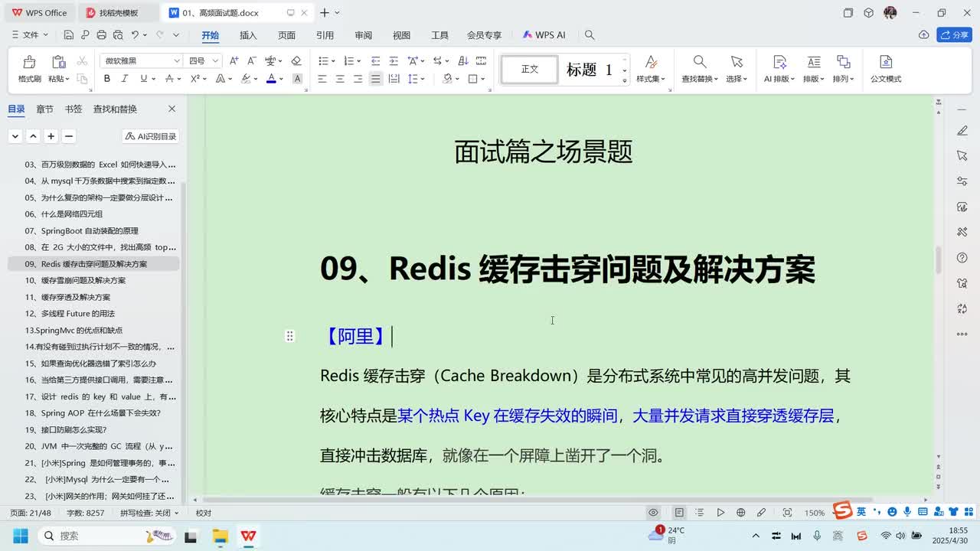This screenshot has height=551, width=980.
Task: Open the 排列 dropdown
Action: 843,79
